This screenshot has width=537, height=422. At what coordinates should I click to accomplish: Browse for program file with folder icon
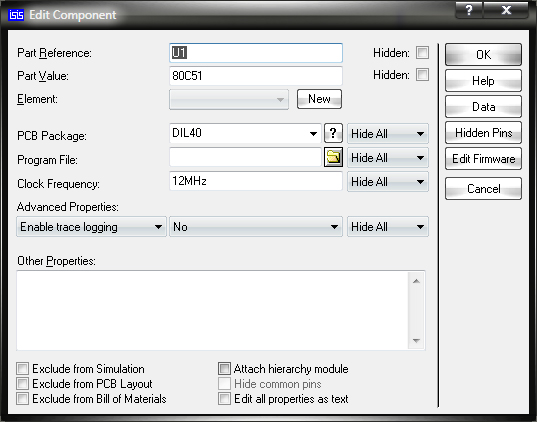point(333,157)
